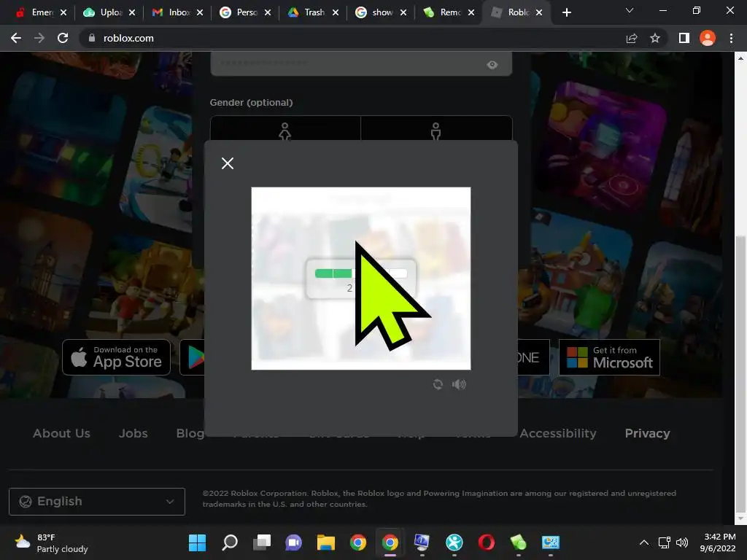
Task: Open the Google Play store badge
Action: pyautogui.click(x=193, y=357)
